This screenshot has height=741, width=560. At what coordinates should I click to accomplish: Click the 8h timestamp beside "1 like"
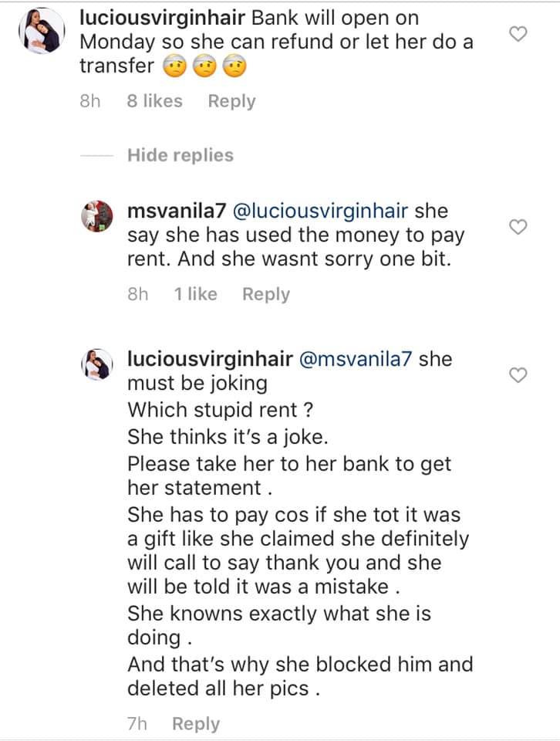tap(138, 294)
